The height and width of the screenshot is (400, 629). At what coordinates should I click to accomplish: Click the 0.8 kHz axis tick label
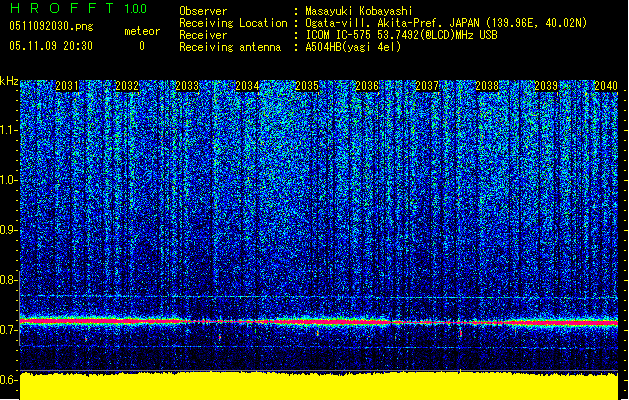tap(9, 280)
